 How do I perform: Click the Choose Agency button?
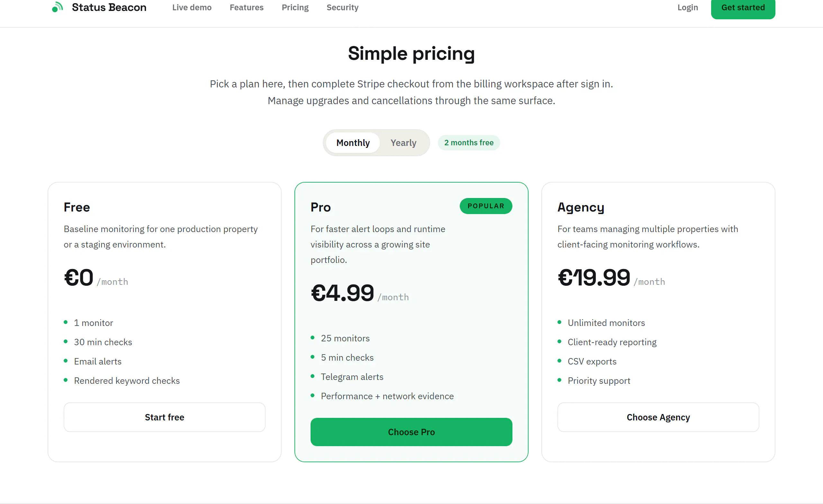pyautogui.click(x=658, y=417)
